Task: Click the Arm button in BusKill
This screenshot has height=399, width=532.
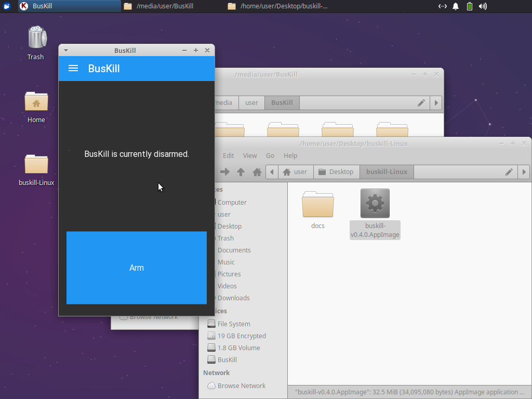Action: click(137, 268)
